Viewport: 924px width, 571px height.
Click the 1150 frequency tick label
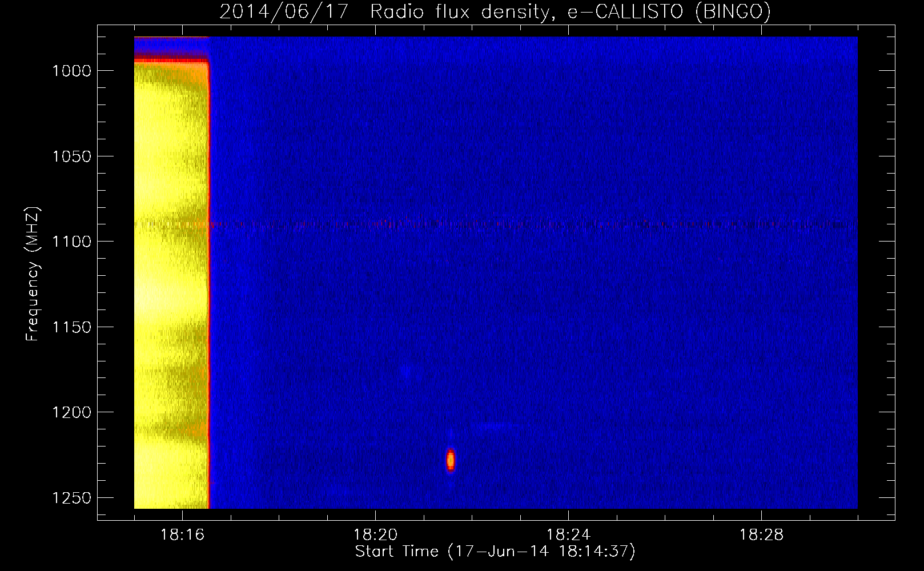[72, 327]
